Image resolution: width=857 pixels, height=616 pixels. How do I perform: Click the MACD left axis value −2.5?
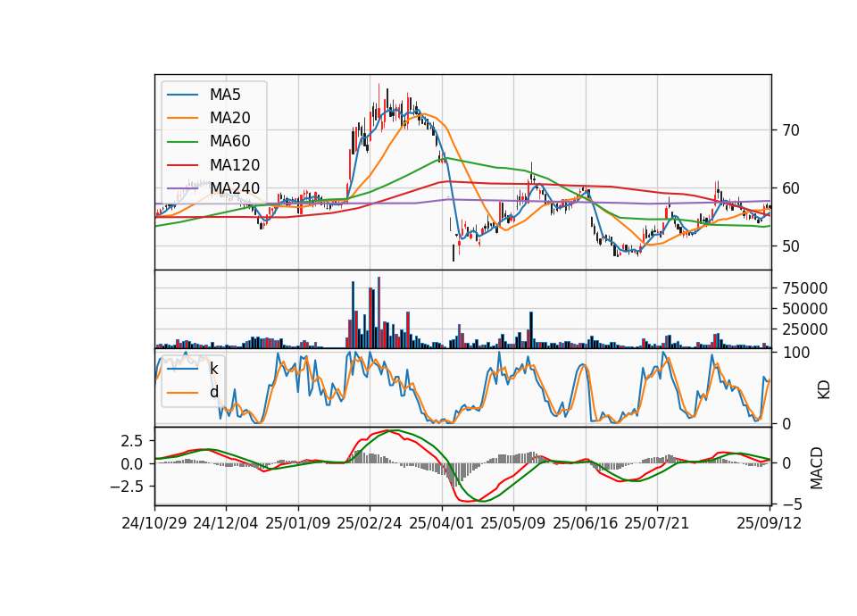tap(126, 487)
